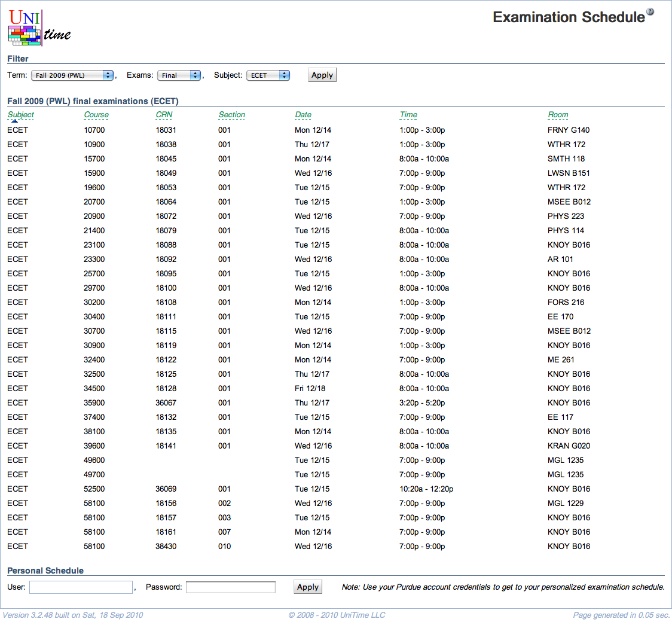Click course number 49700
The height and width of the screenshot is (622, 672).
click(94, 474)
